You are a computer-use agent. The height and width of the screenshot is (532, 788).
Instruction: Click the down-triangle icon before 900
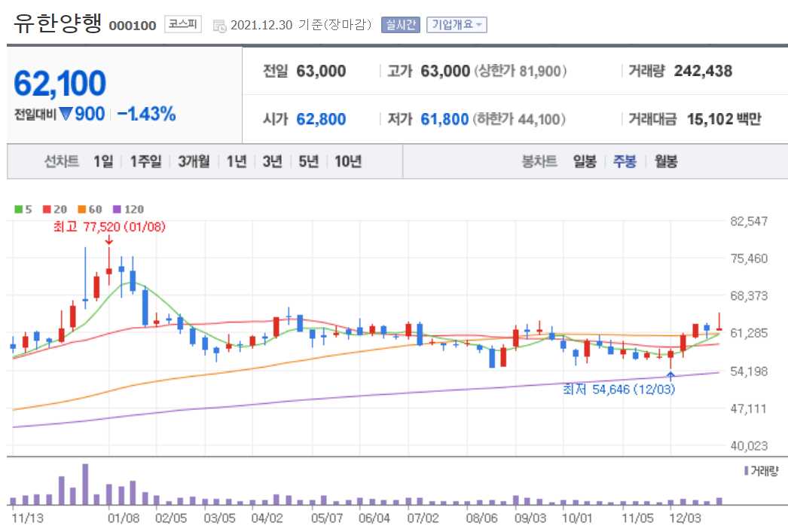click(66, 114)
